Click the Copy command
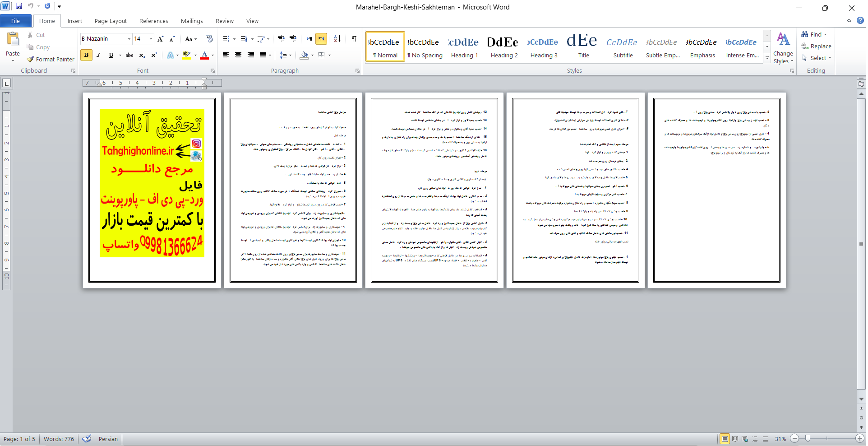868x446 pixels. 38,47
